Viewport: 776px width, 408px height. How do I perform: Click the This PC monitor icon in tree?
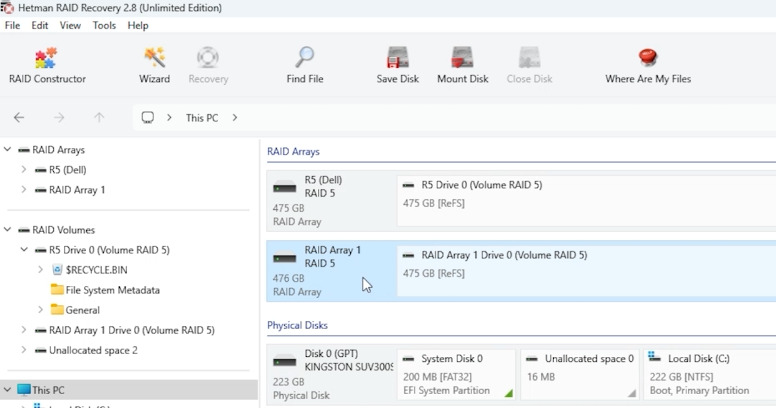(24, 390)
